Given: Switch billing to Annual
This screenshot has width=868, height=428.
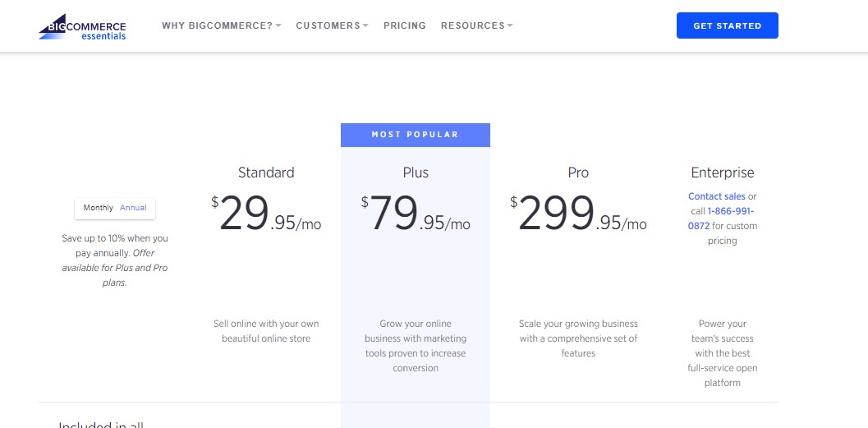Looking at the screenshot, I should 133,208.
